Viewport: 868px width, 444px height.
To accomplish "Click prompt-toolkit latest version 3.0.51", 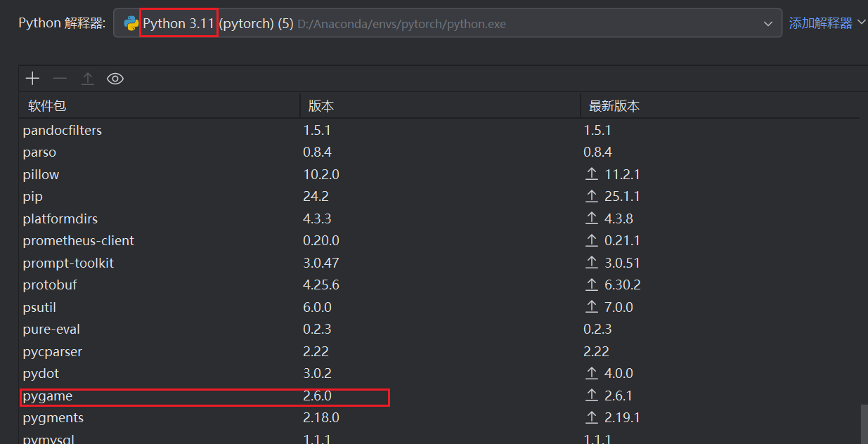I will click(x=622, y=263).
